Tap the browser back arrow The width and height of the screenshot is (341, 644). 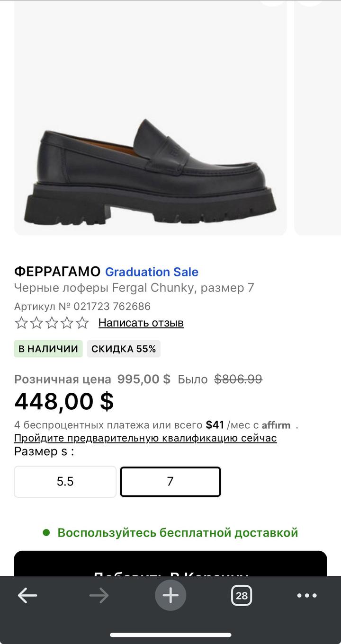(x=27, y=595)
